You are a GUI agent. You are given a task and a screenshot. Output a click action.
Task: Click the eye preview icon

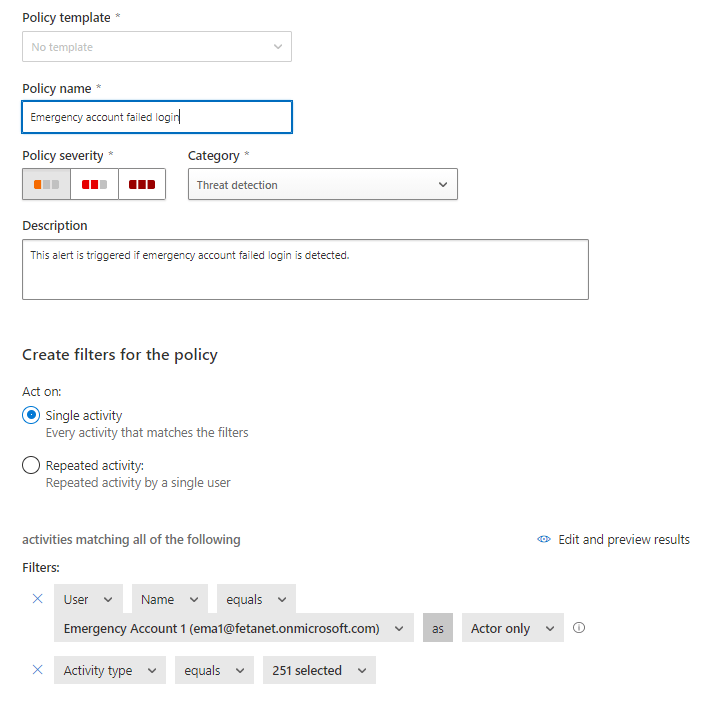pyautogui.click(x=544, y=539)
